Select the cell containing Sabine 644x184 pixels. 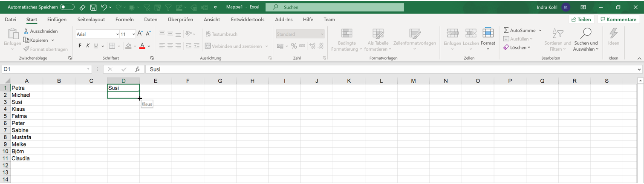26,130
